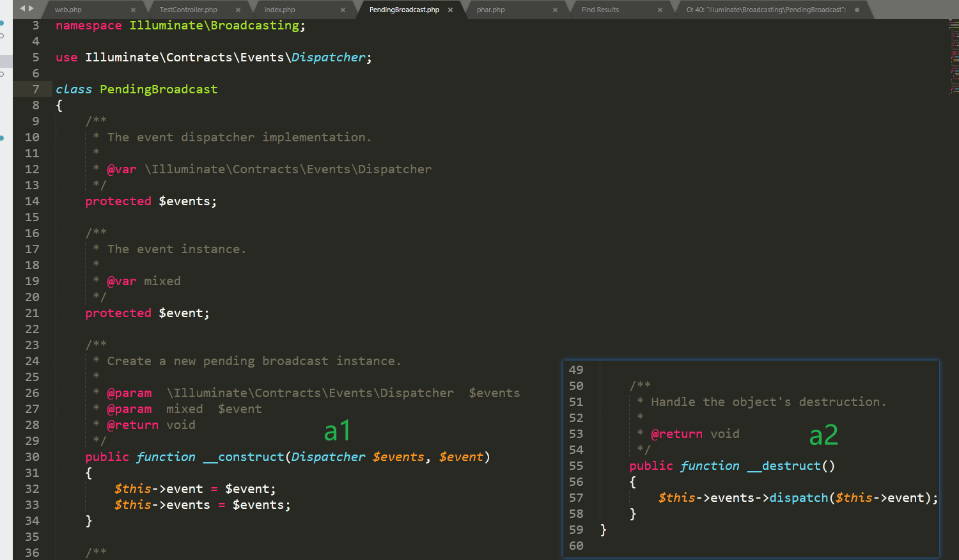Switch to the web.php tab
Image resolution: width=959 pixels, height=560 pixels.
[68, 10]
